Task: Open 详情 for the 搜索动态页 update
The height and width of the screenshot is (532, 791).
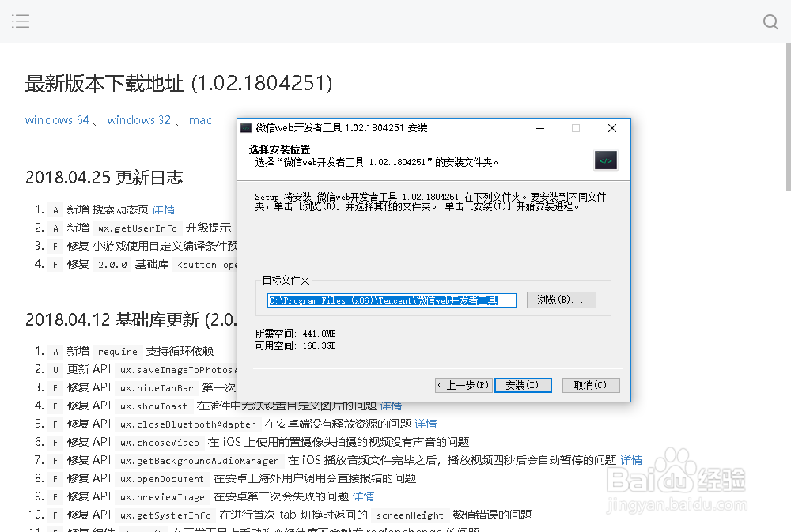Action: (164, 209)
